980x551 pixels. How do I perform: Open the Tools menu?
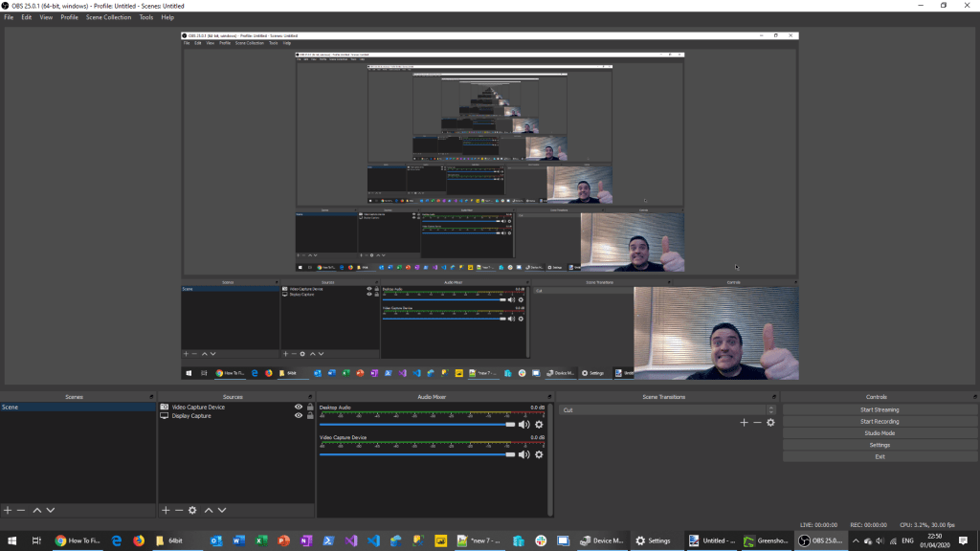(145, 17)
